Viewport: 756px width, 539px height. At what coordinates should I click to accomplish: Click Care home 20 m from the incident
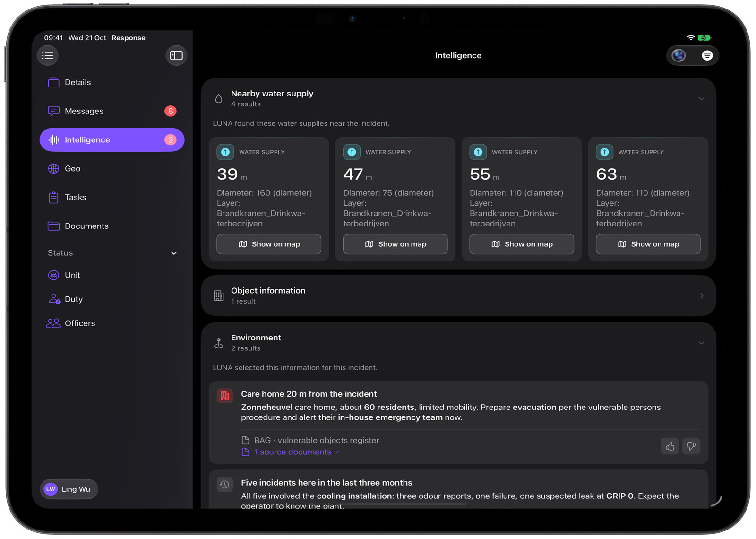(x=309, y=394)
